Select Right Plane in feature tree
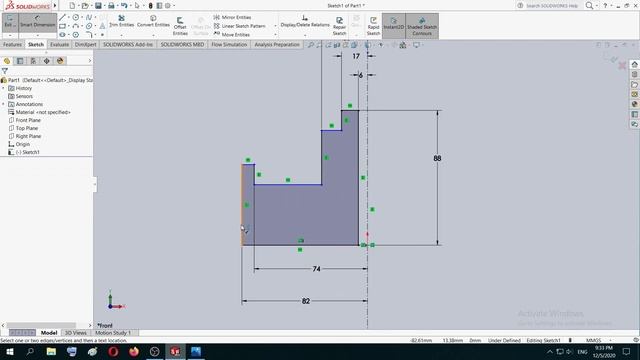 coord(28,136)
